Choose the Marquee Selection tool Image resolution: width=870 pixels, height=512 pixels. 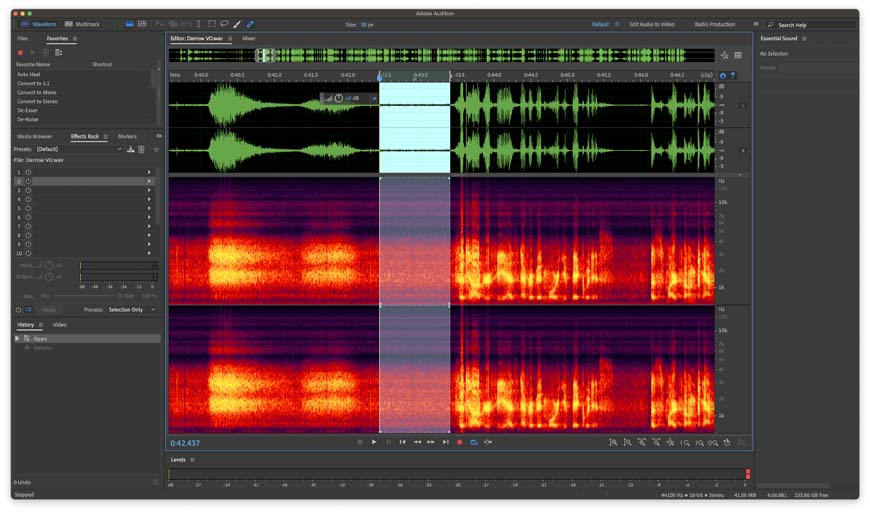pyautogui.click(x=212, y=24)
